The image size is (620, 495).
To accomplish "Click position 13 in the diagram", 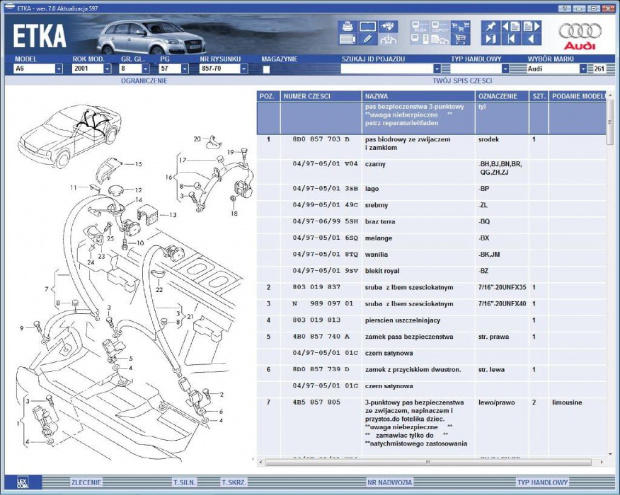I will [173, 215].
